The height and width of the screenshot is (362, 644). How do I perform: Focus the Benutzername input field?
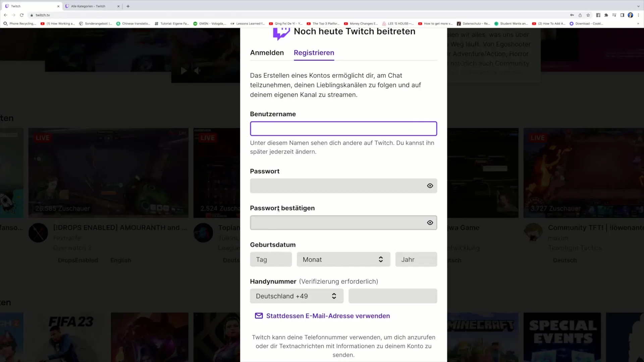point(343,129)
